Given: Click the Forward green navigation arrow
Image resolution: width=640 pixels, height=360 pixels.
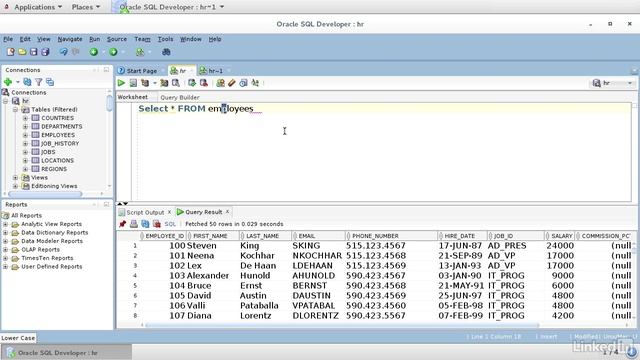Looking at the screenshot, I should click(113, 52).
